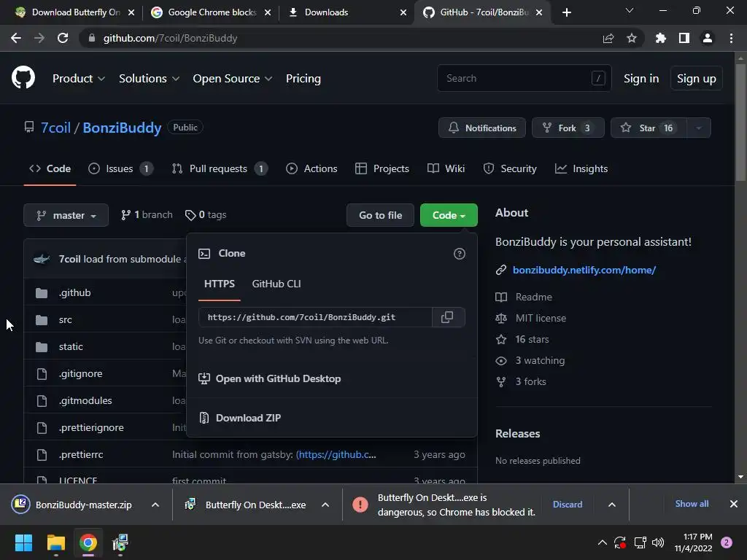The width and height of the screenshot is (747, 560).
Task: Click Chrome taskbar icon
Action: (88, 542)
